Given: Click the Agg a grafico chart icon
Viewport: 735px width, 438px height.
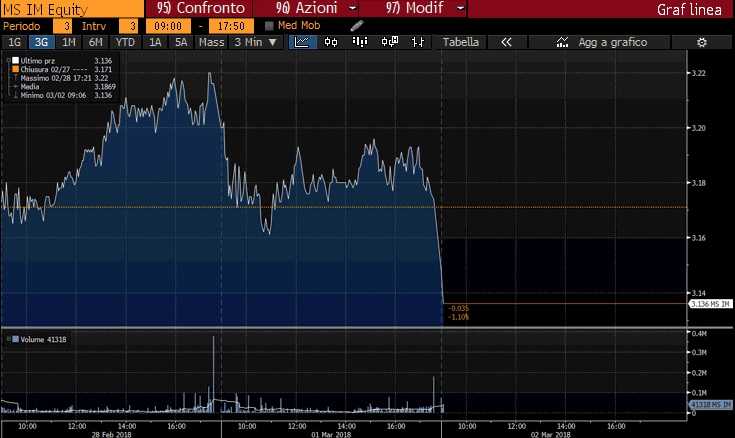Looking at the screenshot, I should click(x=562, y=42).
